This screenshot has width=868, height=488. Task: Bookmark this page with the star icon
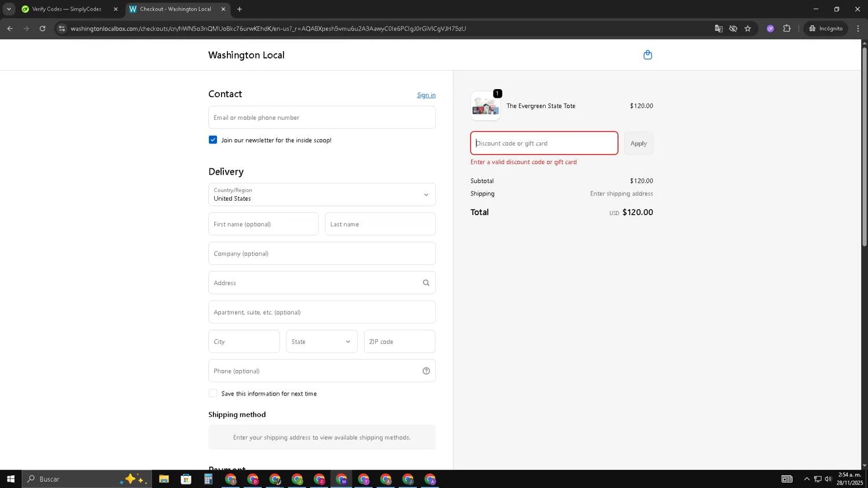coord(748,28)
